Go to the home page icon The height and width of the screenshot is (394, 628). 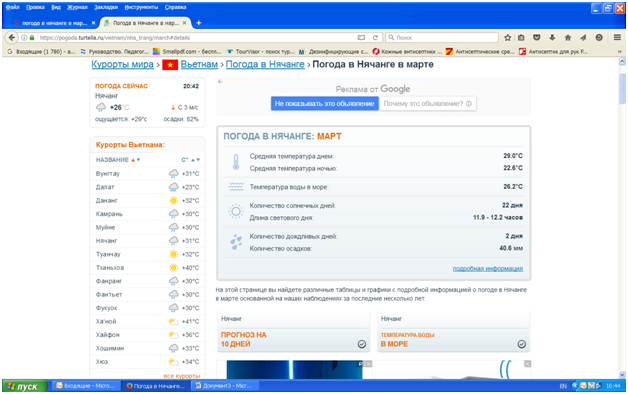[x=568, y=38]
